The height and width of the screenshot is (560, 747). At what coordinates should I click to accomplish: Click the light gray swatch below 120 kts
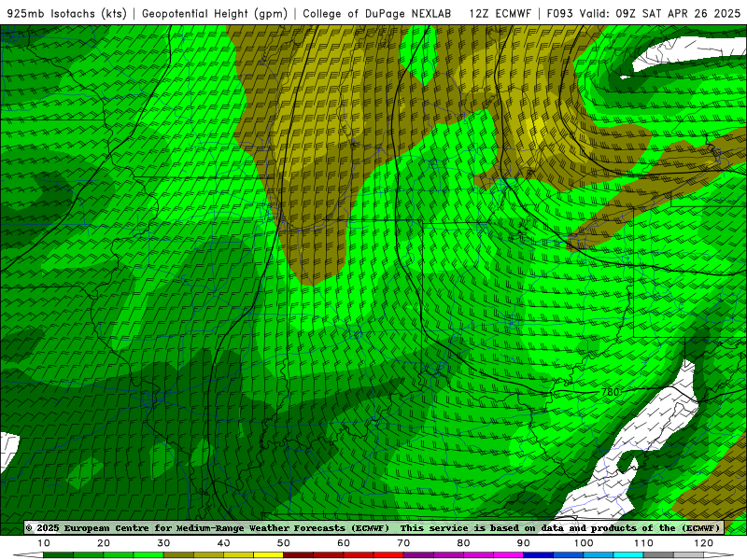click(x=688, y=555)
